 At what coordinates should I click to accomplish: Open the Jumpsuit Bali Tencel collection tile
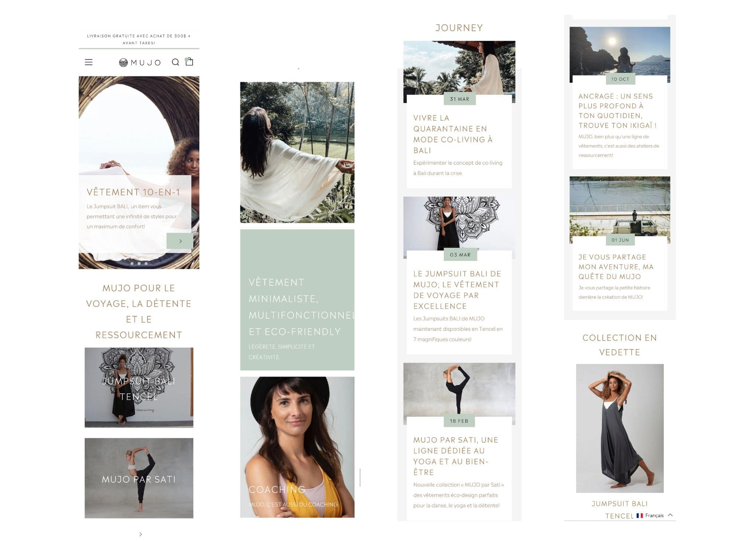pyautogui.click(x=139, y=387)
